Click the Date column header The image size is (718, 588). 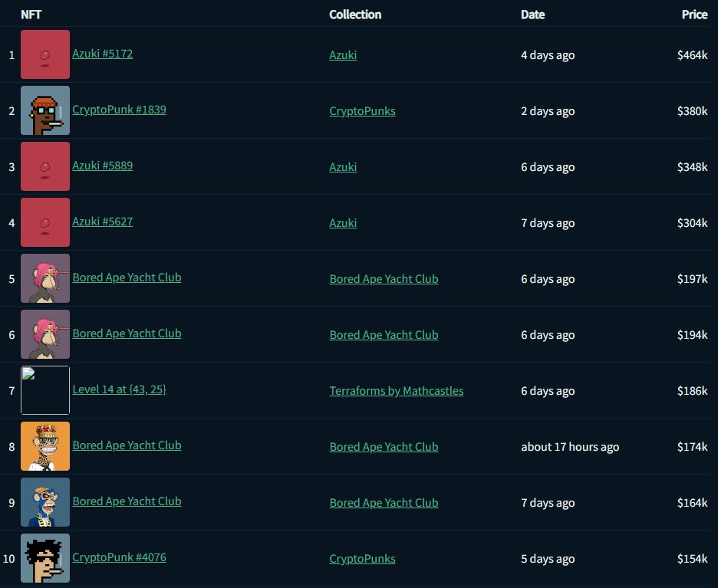pos(533,15)
